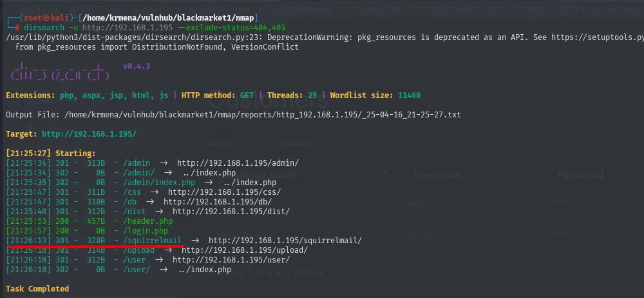
Task: Click the '[21:25:27] Starting:' line
Action: (50, 153)
